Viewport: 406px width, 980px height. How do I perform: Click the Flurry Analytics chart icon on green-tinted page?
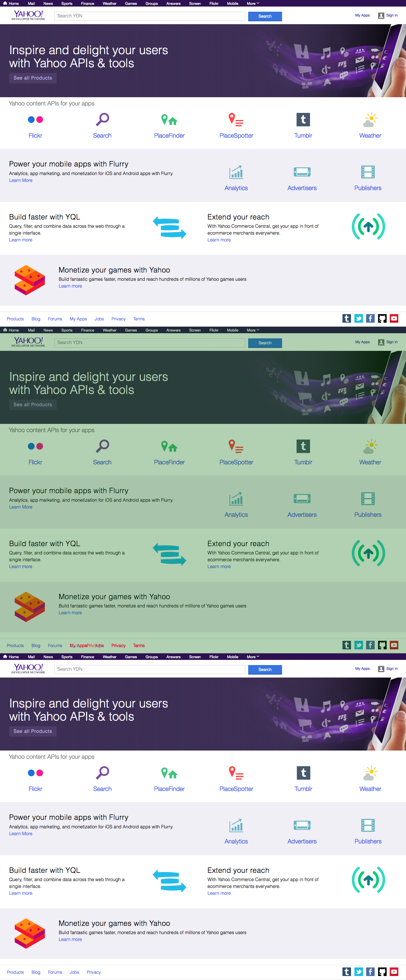(236, 499)
